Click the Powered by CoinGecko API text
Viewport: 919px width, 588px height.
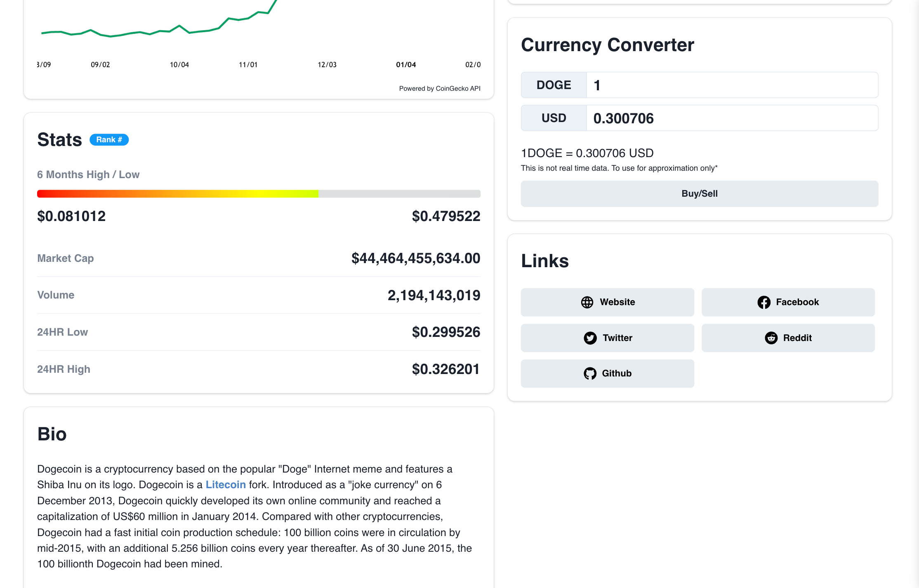439,89
